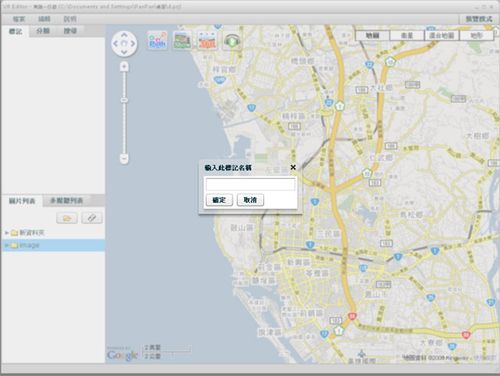
Task: Close the marker name dialog with X
Action: tap(293, 167)
